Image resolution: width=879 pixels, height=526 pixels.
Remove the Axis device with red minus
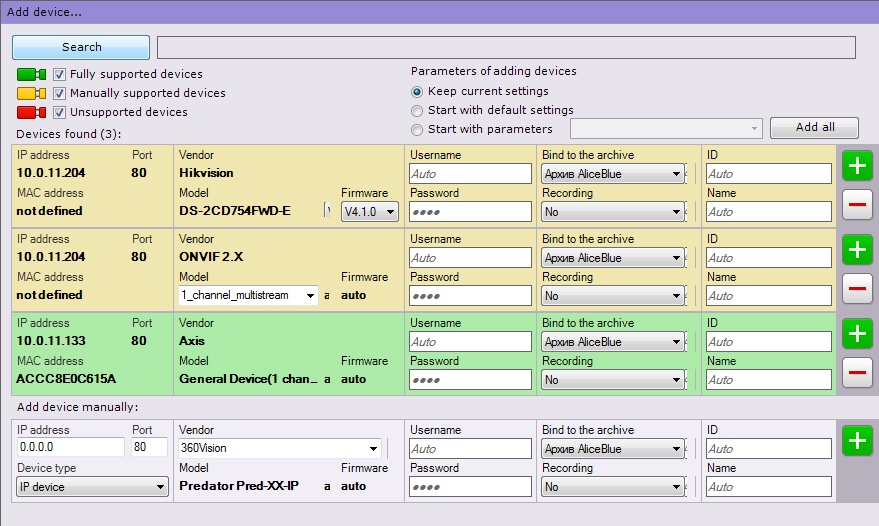click(x=857, y=374)
